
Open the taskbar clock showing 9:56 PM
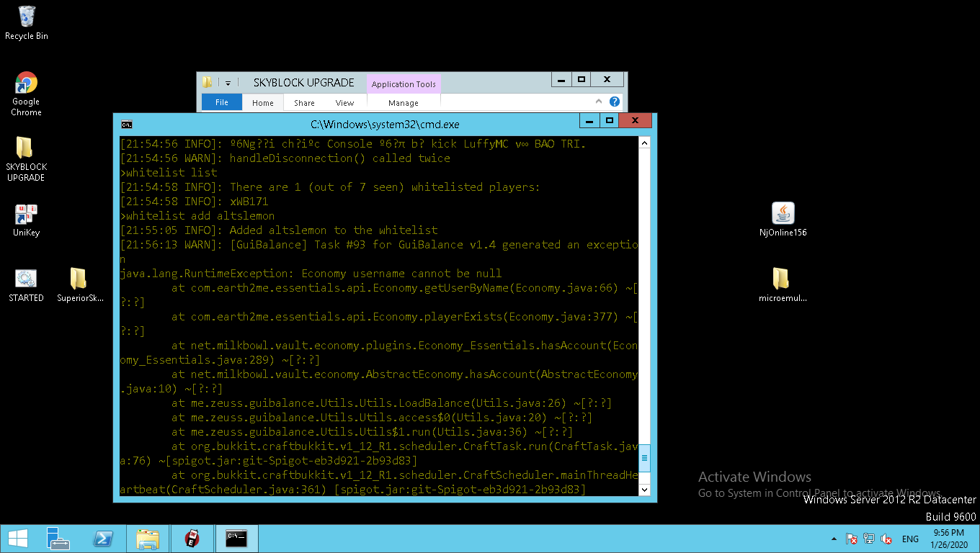tap(950, 539)
